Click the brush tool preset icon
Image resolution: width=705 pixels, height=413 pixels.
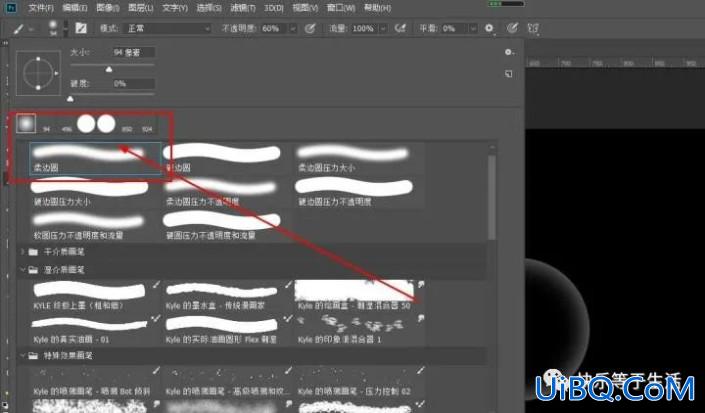18,29
